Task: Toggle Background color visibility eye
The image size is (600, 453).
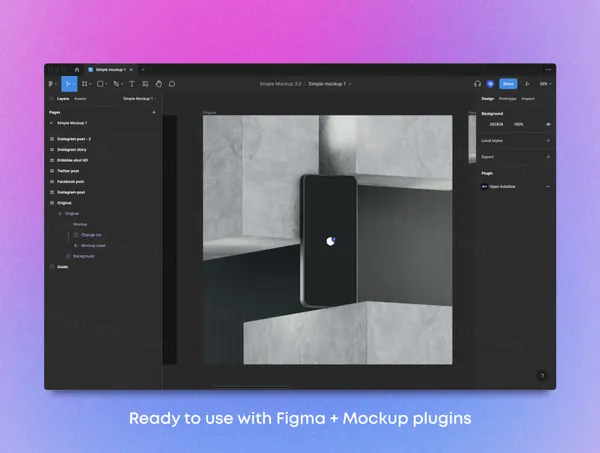Action: point(548,124)
